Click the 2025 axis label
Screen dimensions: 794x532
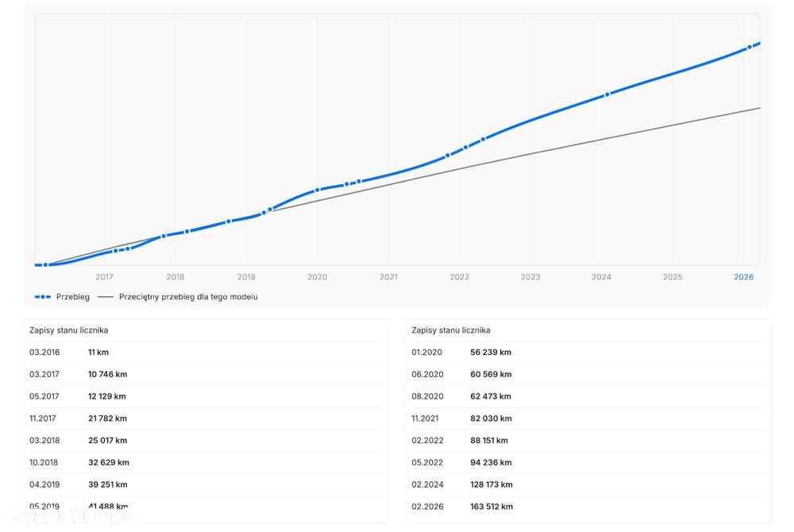pos(673,277)
